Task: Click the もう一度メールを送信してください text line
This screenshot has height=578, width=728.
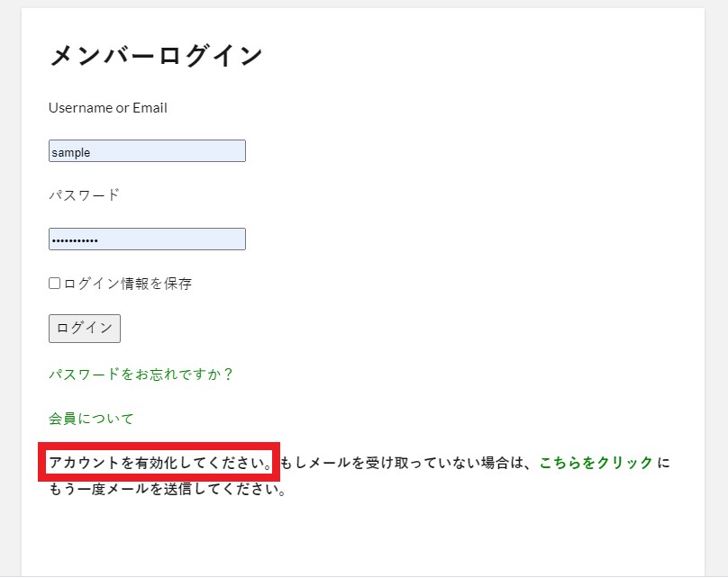Action: point(168,491)
